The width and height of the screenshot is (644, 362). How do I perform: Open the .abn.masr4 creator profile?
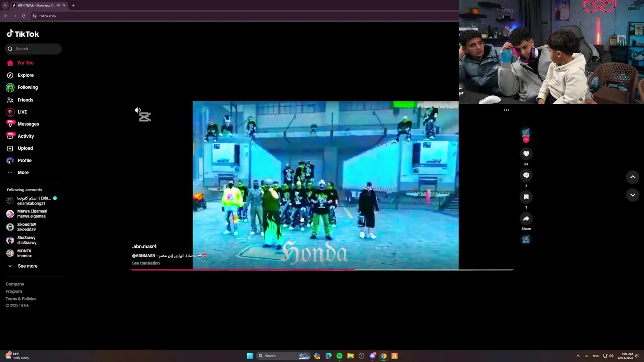pos(144,246)
